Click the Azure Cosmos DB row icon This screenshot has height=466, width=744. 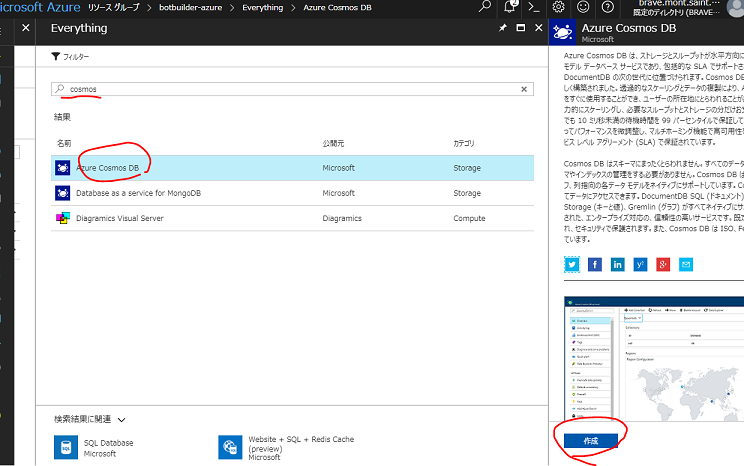coord(63,168)
